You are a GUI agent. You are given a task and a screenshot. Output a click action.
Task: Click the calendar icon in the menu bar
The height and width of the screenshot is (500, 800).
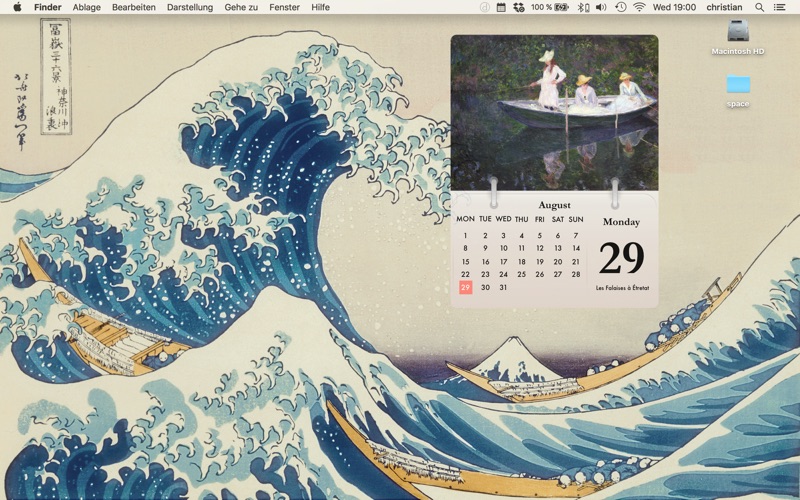pos(501,7)
